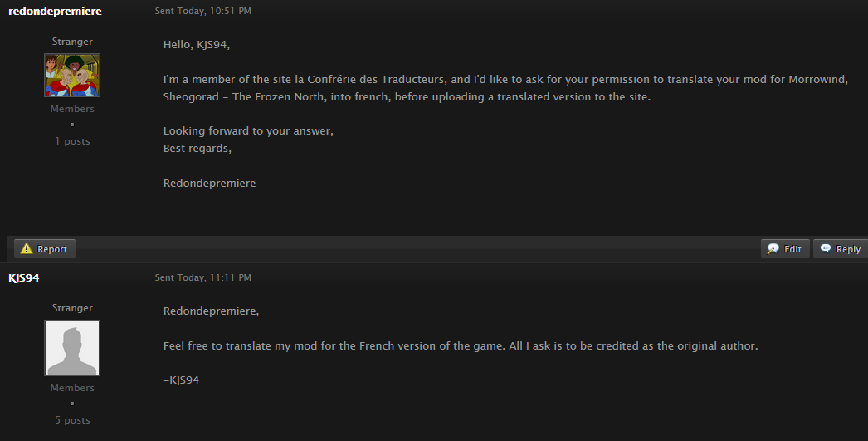
Task: Click the 'Sent Today, 11:11 PM' timestamp
Action: tap(202, 277)
